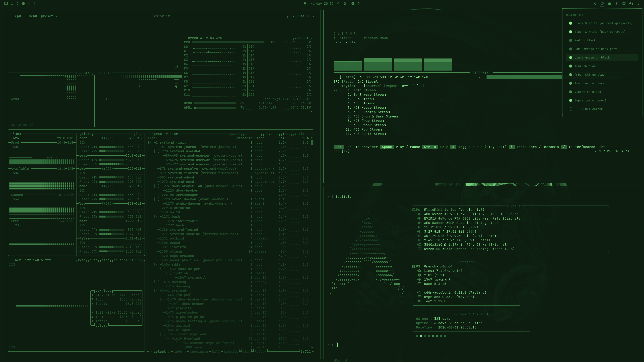Click the refresh update icon in top bar
Screen dimensions: 644x362
coord(359,4)
